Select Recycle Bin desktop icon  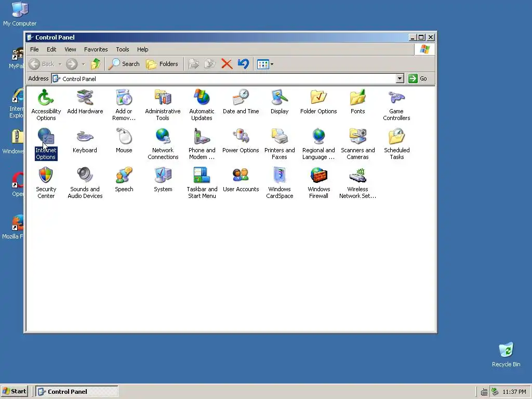[506, 355]
